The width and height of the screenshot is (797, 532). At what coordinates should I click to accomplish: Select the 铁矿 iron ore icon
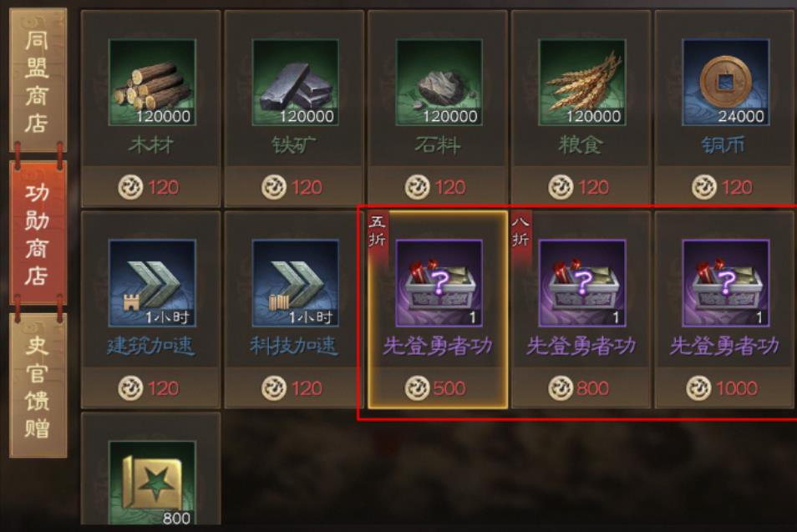click(x=295, y=83)
